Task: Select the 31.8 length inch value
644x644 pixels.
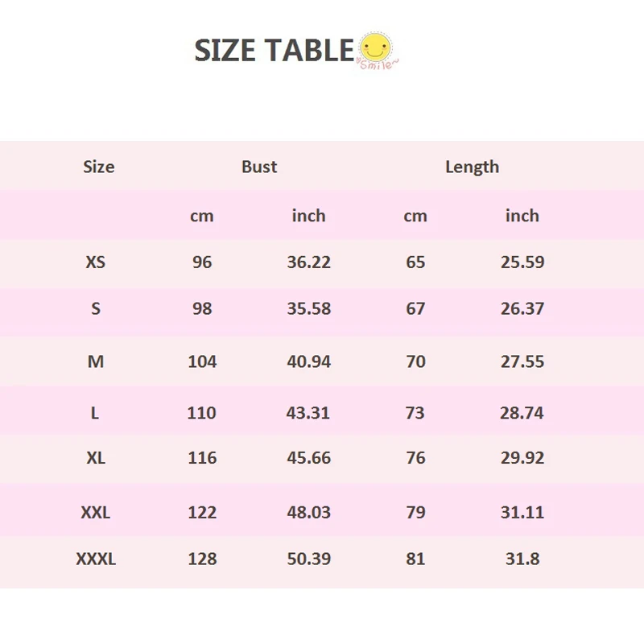Action: pyautogui.click(x=522, y=559)
